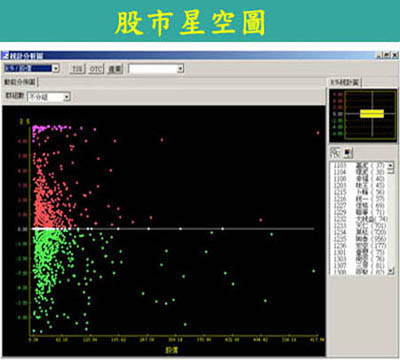Select stock 1103 in the list
Image resolution: width=400 pixels, height=360 pixels.
(359, 165)
